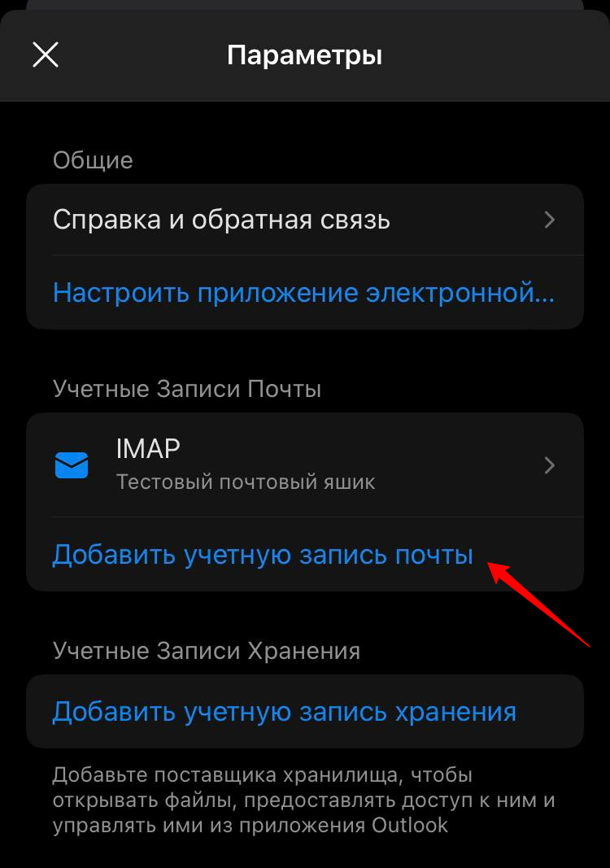Tap the dimmed sheet edge above header
610x868 pixels.
click(305, 4)
